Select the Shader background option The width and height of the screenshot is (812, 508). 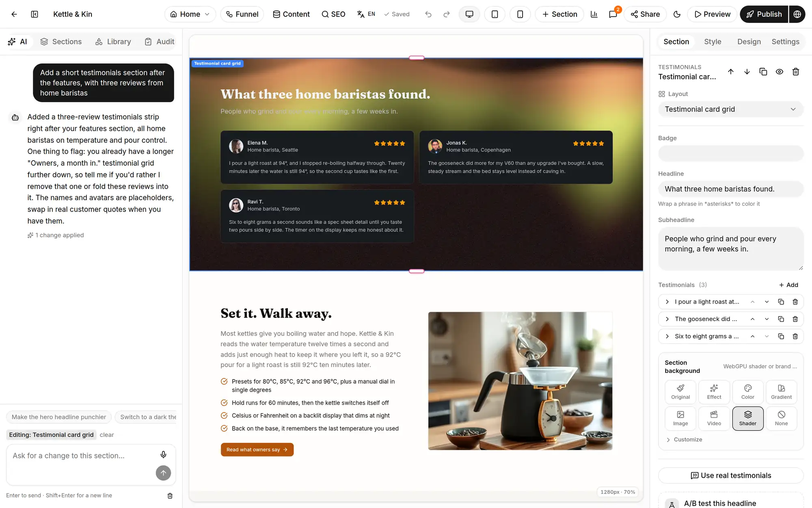click(x=748, y=418)
